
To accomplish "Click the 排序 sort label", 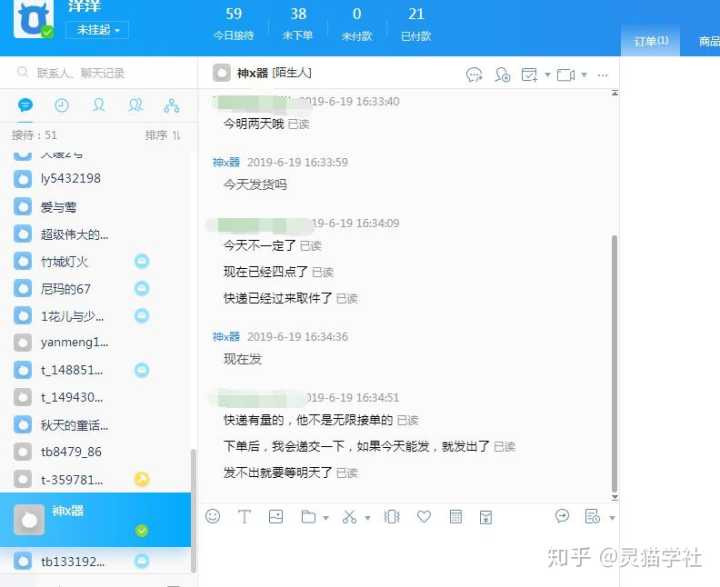I will [156, 135].
